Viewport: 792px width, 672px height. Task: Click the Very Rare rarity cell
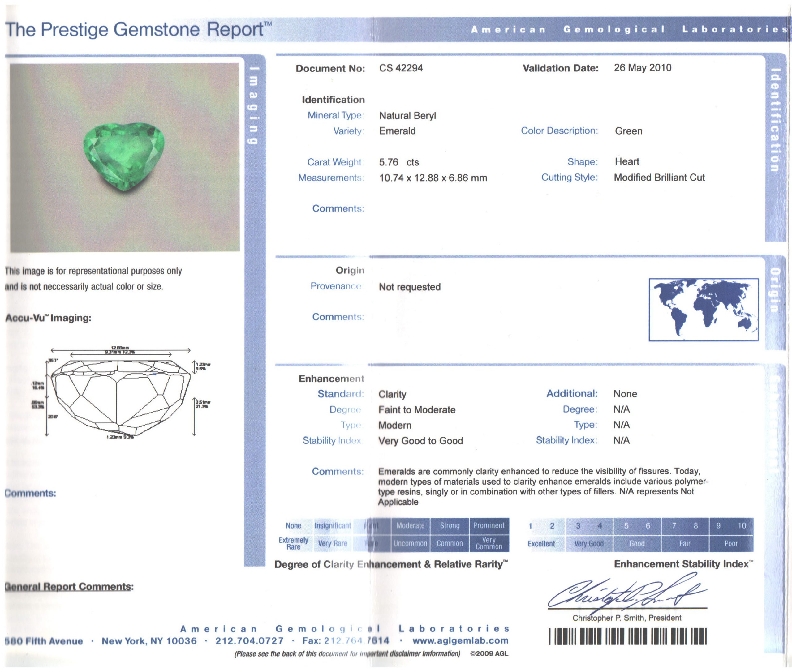pyautogui.click(x=333, y=544)
